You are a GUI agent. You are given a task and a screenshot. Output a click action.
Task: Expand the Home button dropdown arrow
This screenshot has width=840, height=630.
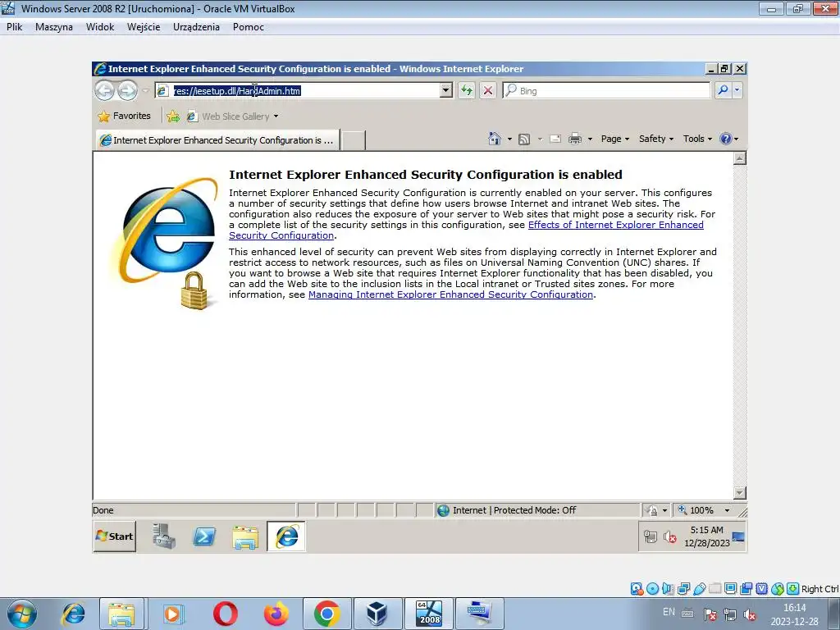[509, 139]
